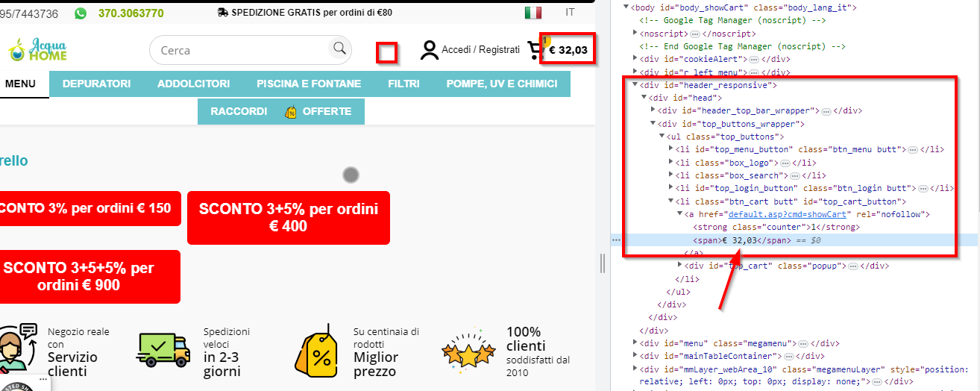Select End Google Tag Manager comment line
980x391 pixels.
pyautogui.click(x=743, y=46)
